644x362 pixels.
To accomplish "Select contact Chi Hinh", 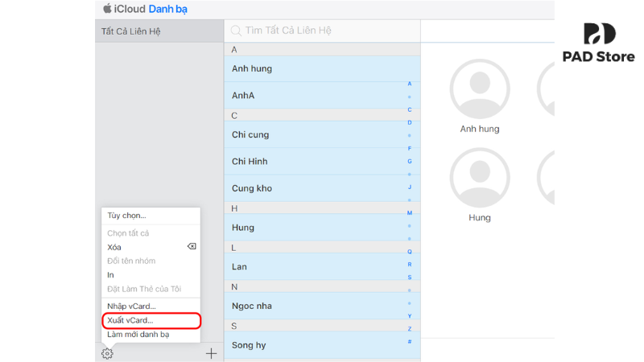I will pyautogui.click(x=323, y=162).
